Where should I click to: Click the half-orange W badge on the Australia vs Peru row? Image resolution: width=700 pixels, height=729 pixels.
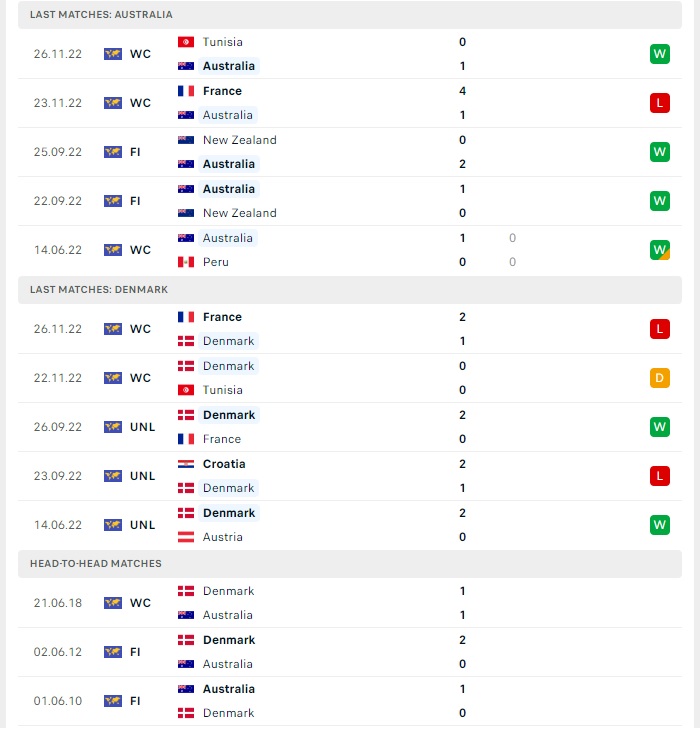660,250
